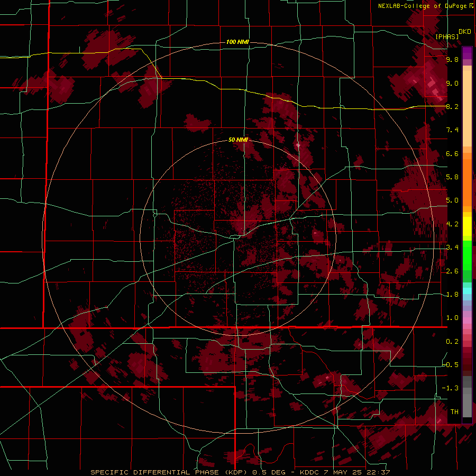Screen dimensions: 476x476
Task: Click the [PHAS] units label
Action: coord(447,36)
